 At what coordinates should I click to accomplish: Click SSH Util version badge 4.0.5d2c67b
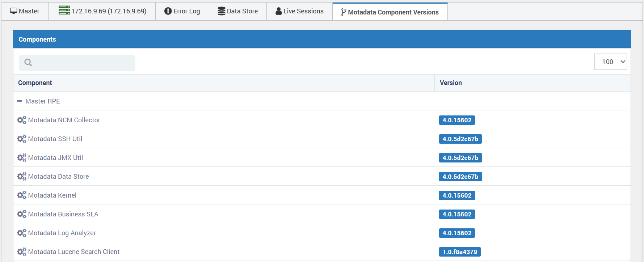pos(460,139)
